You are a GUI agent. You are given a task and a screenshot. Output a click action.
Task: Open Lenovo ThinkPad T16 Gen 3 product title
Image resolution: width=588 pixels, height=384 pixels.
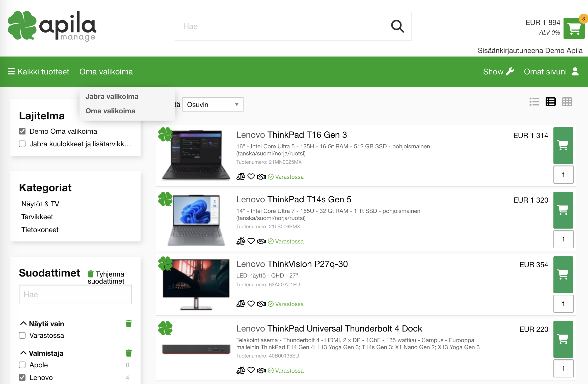(x=291, y=135)
